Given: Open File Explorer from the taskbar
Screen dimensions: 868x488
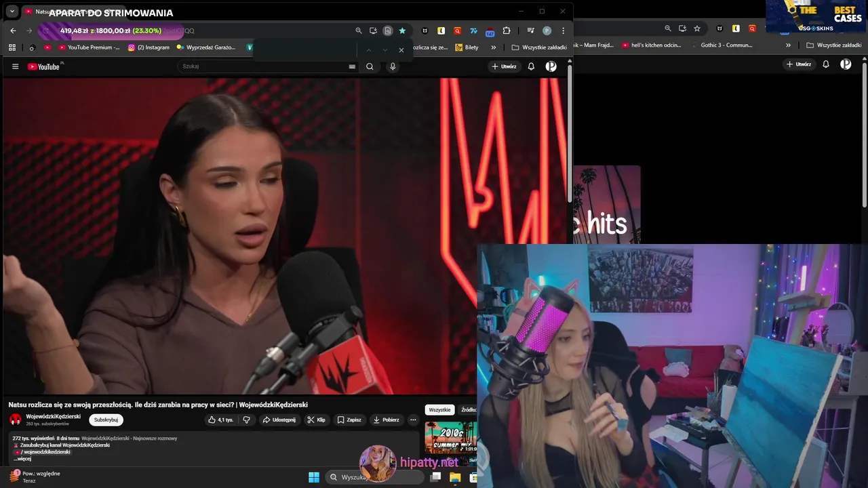Looking at the screenshot, I should pos(455,477).
